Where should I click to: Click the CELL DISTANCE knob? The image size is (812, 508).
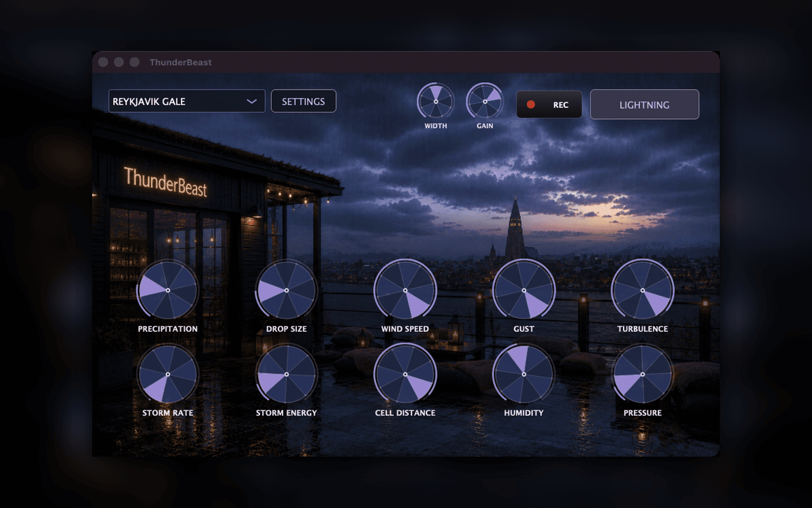click(x=405, y=374)
